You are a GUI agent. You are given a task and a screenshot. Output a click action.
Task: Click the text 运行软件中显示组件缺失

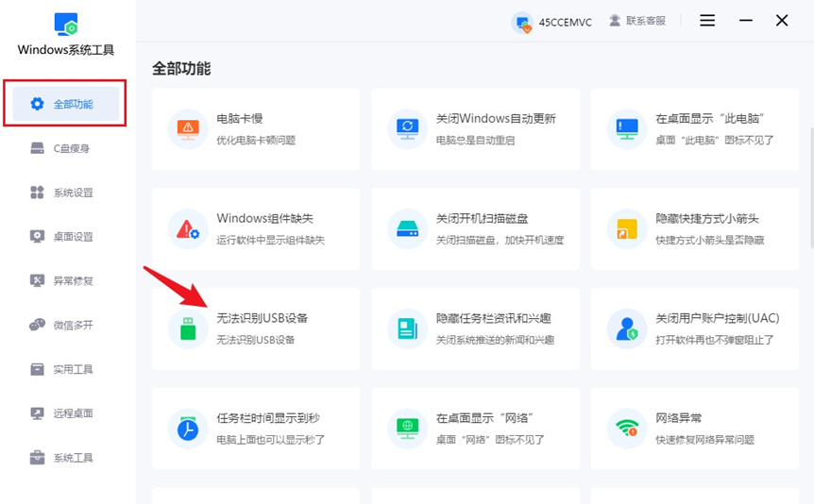[270, 241]
